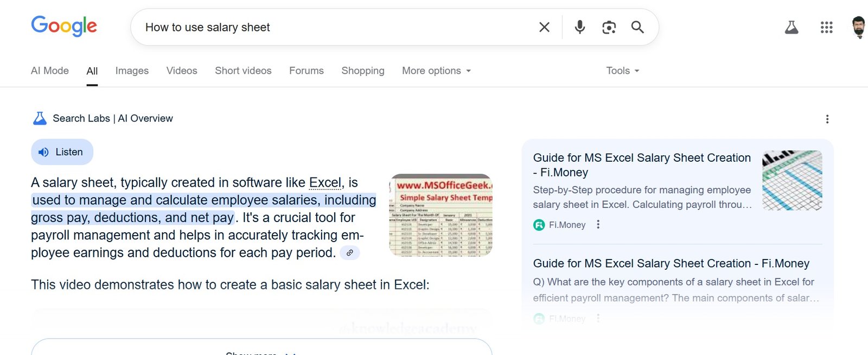Switch to the Images tab
This screenshot has width=868, height=355.
point(131,71)
